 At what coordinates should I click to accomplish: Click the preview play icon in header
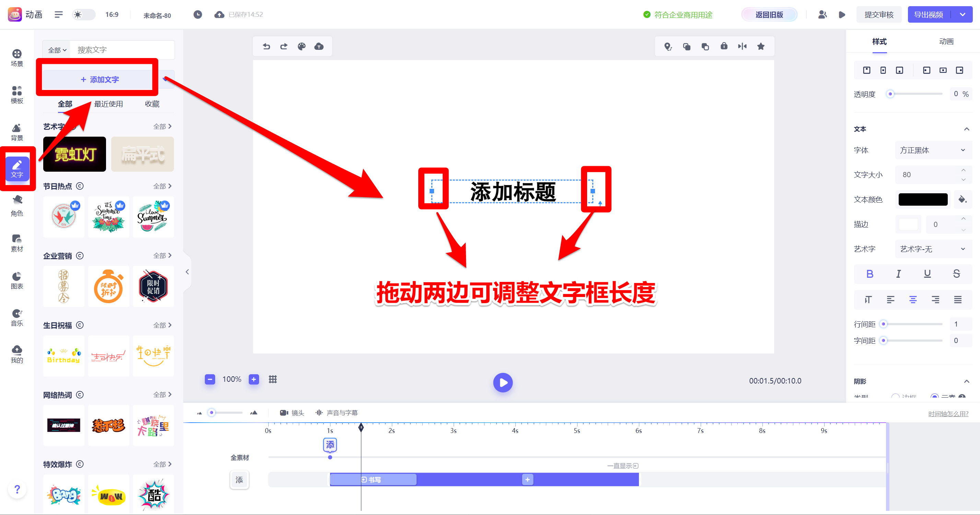pos(842,14)
